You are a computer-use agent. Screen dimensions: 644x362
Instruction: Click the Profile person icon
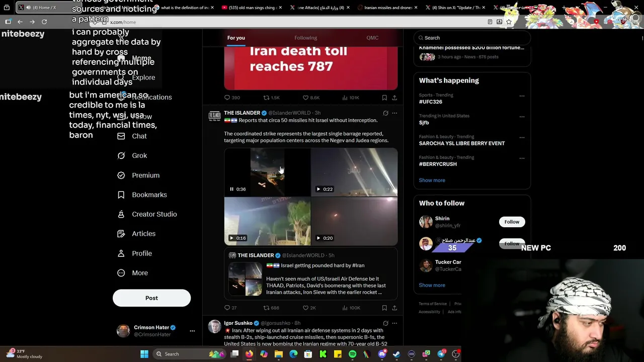[x=121, y=253]
